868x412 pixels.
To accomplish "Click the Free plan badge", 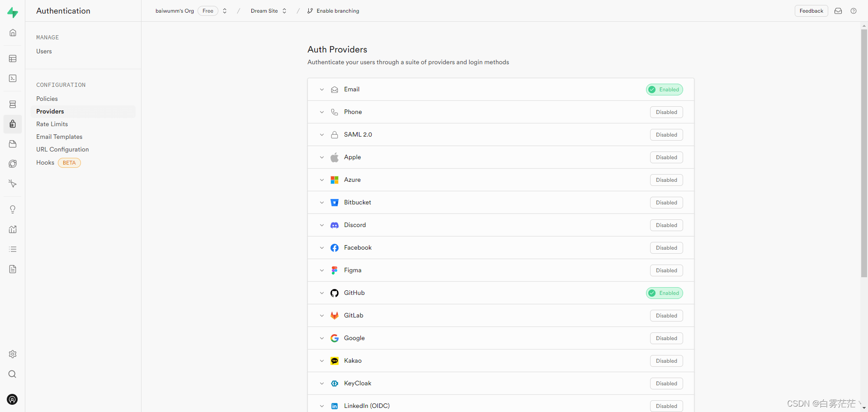I will (x=208, y=11).
